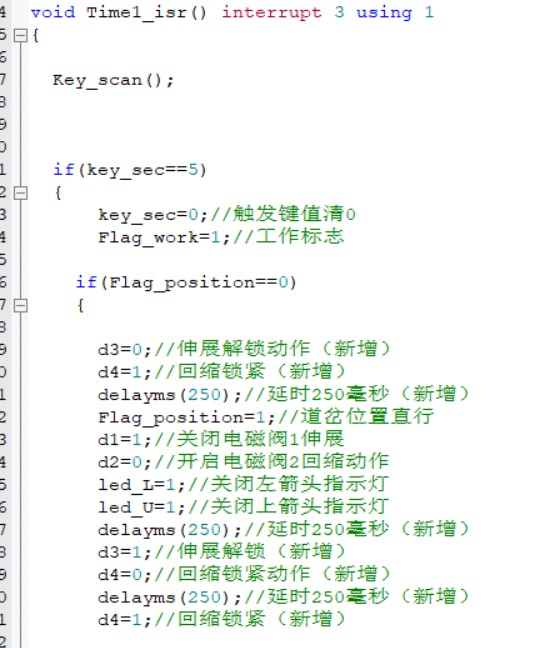The image size is (551, 648).
Task: Click the comment '回缩锁紧动作（新增）'
Action: pos(284,574)
